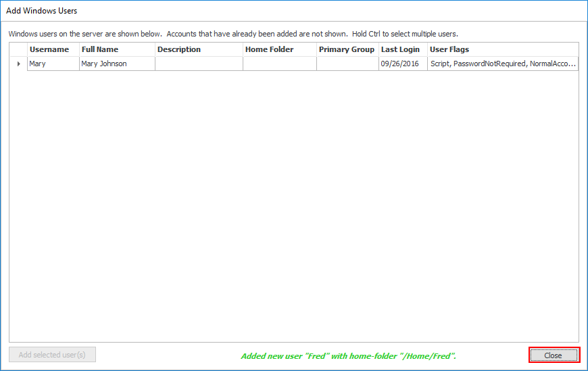Click the empty Description cell in Mary's row
The width and height of the screenshot is (588, 371).
(x=198, y=64)
